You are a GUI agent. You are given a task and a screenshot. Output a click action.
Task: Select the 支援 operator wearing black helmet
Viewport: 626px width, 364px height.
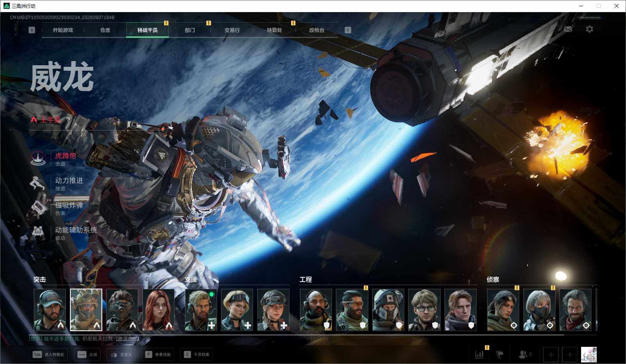click(x=273, y=310)
